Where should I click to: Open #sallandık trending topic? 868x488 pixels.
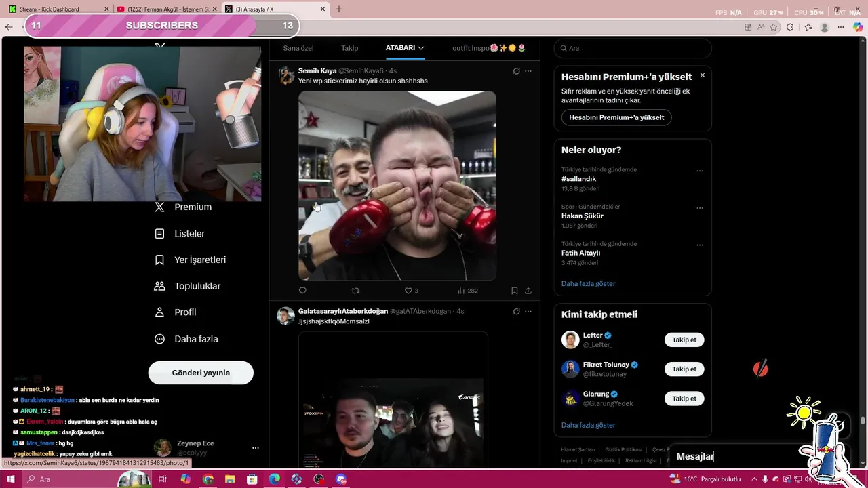578,179
